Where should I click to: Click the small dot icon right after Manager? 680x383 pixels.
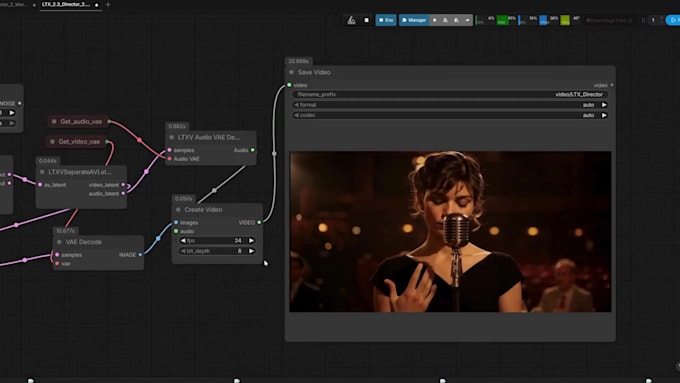pos(435,20)
